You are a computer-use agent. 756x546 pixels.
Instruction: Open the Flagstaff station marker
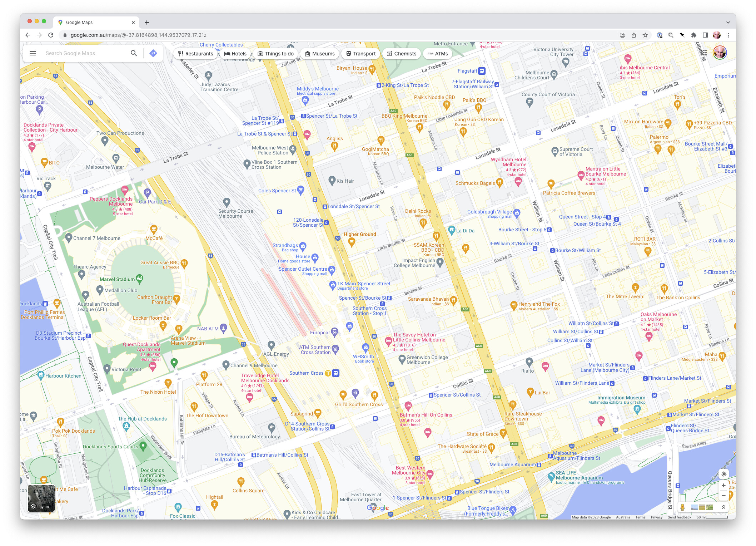click(482, 71)
